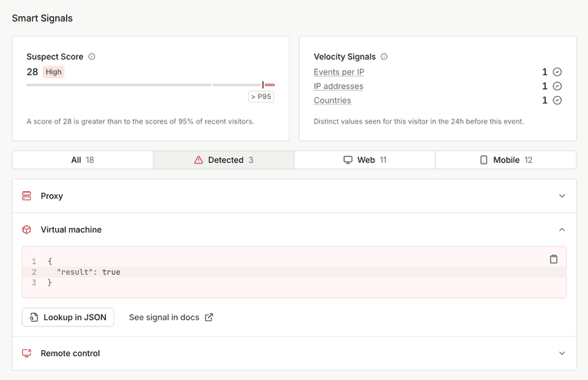The height and width of the screenshot is (380, 588).
Task: Click the Remote control monitor icon
Action: click(27, 354)
